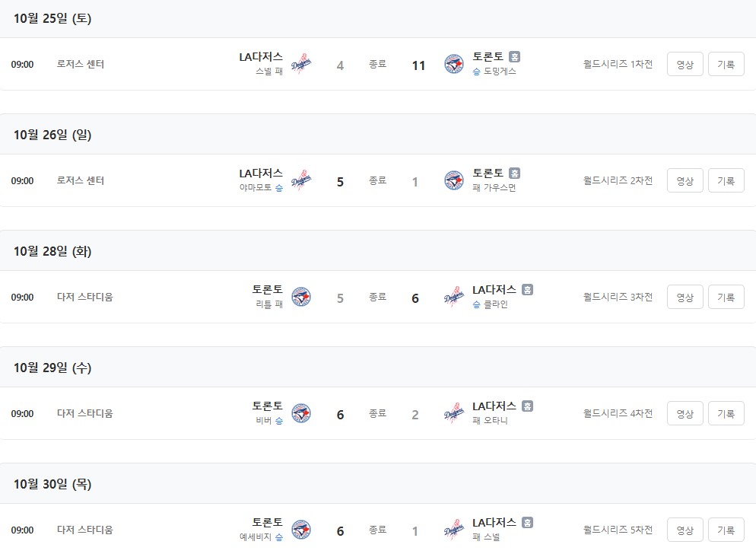Click LA다저스 team name in Game 5 row
The width and height of the screenshot is (756, 554).
coord(494,522)
